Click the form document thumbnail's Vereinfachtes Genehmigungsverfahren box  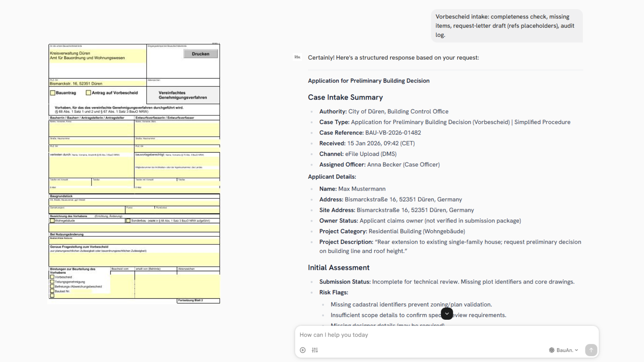click(183, 95)
